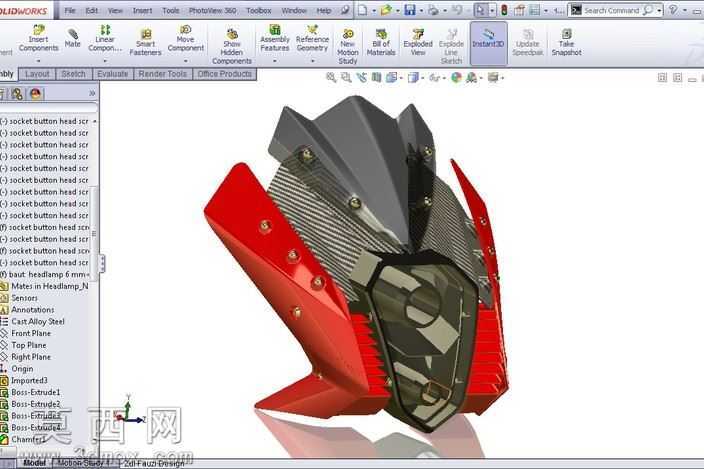Image resolution: width=704 pixels, height=469 pixels.
Task: Insert a Bill of Materials
Action: click(x=381, y=42)
